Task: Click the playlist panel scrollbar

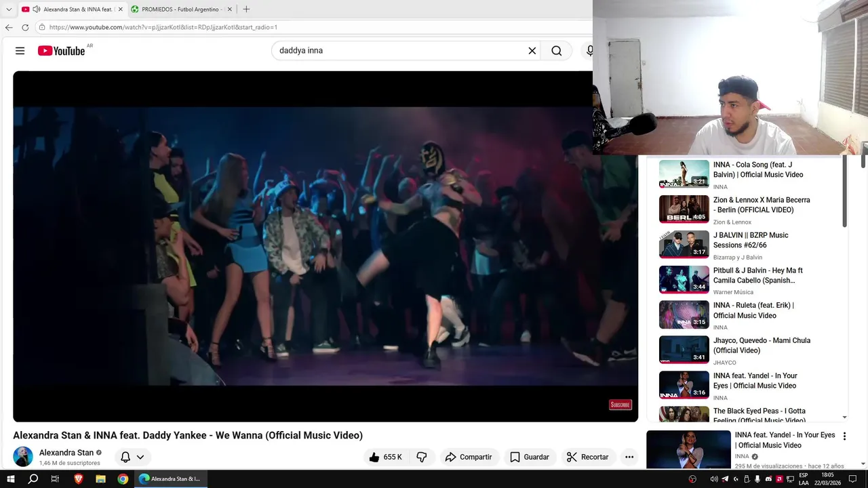Action: click(x=844, y=192)
